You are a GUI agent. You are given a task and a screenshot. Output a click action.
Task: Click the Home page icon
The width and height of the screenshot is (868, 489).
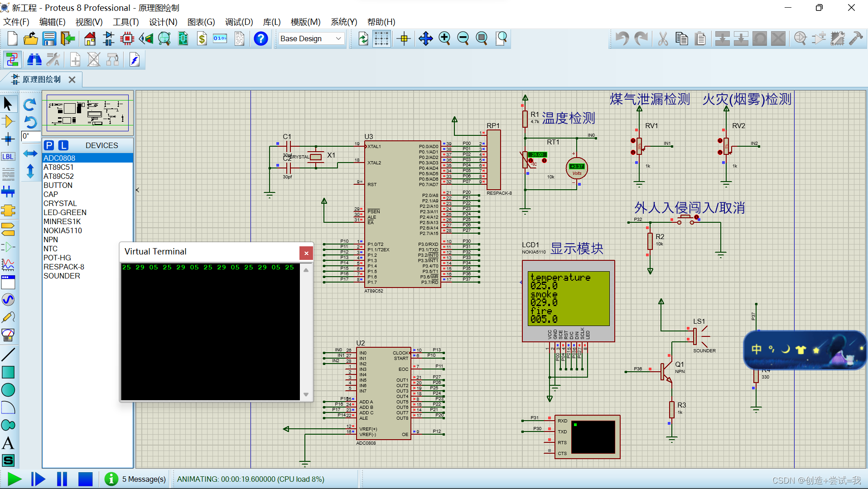click(x=90, y=39)
